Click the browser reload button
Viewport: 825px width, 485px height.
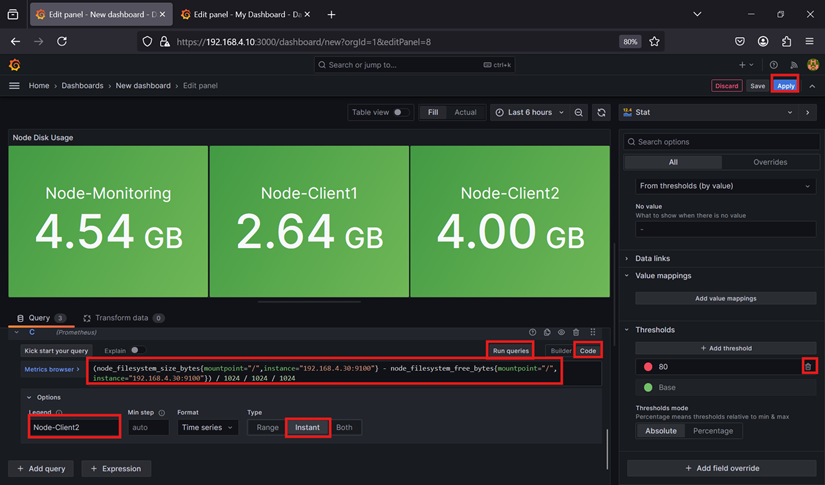(62, 42)
